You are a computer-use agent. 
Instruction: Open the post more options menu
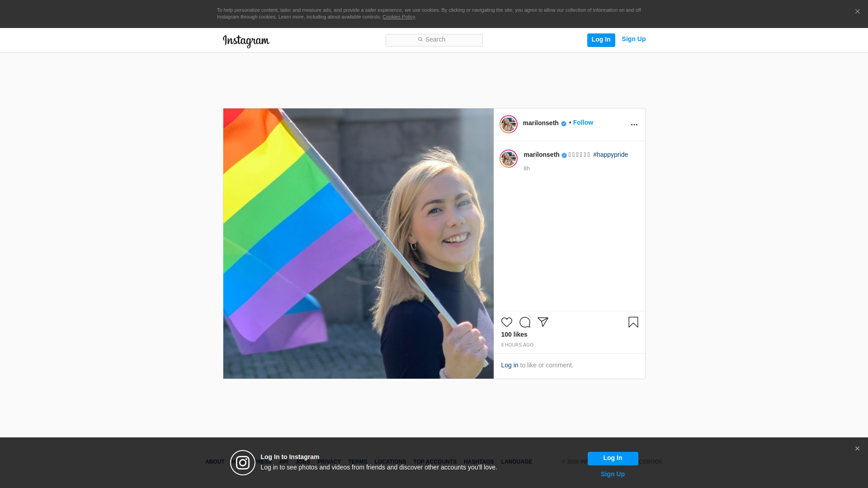click(x=634, y=125)
